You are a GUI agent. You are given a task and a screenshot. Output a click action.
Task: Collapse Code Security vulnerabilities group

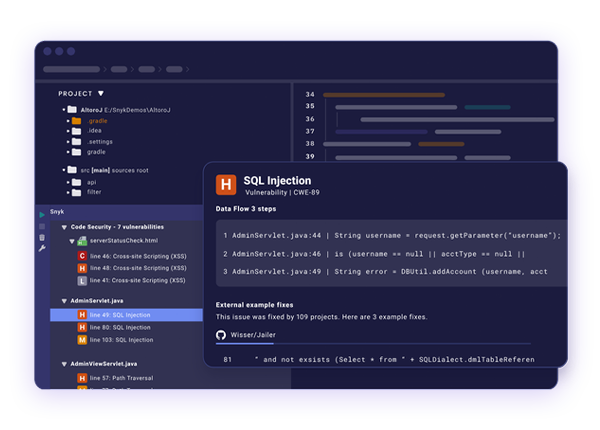pos(64,227)
